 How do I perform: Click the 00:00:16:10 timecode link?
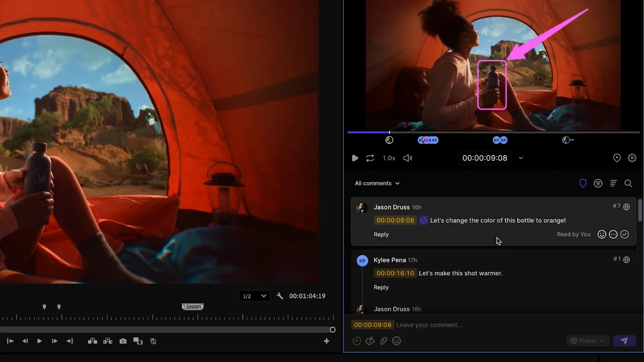click(395, 273)
